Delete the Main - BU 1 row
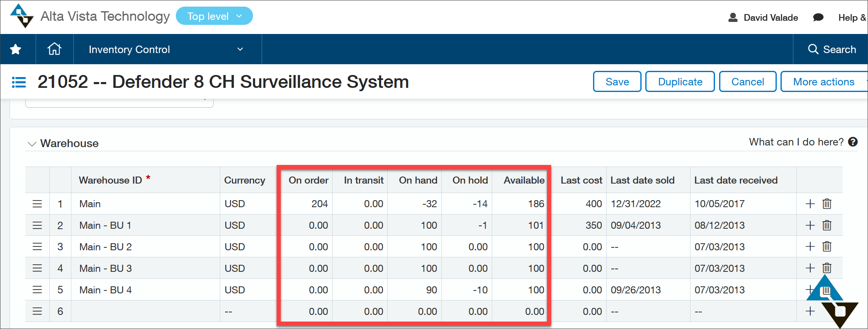 (827, 225)
